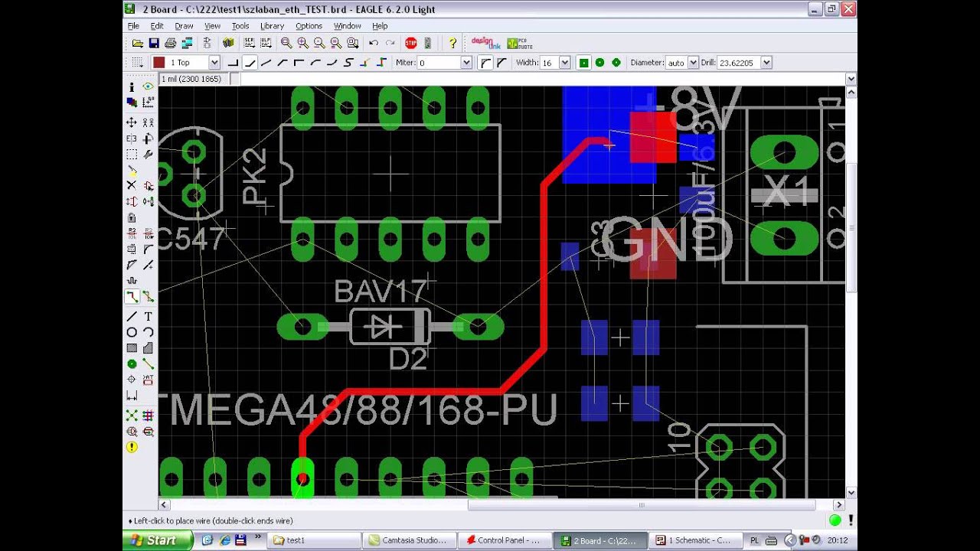Screen dimensions: 980x551
Task: Select the Show (eye) tool
Action: point(148,86)
